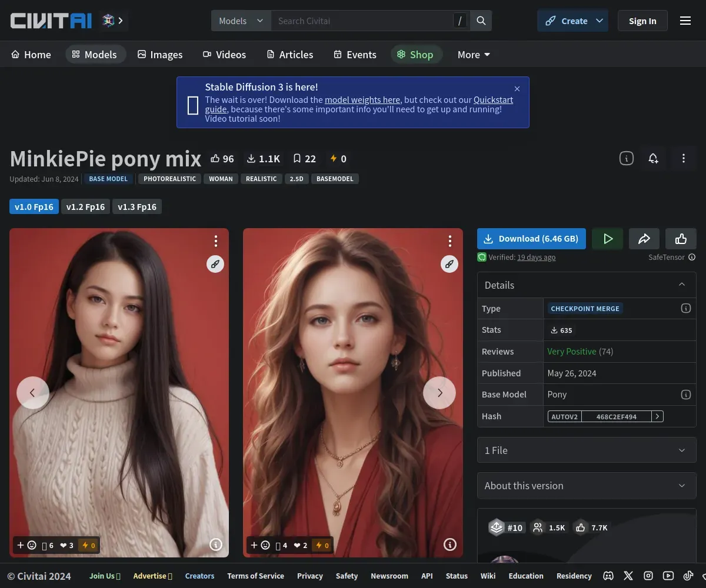Open the YouTube footer icon
Viewport: 706px width, 588px height.
tap(668, 576)
